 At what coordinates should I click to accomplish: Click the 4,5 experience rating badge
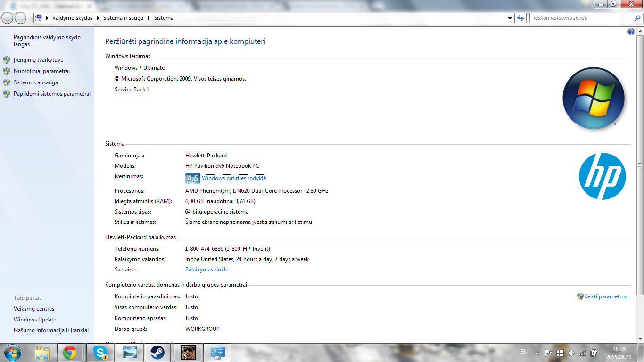click(x=193, y=178)
